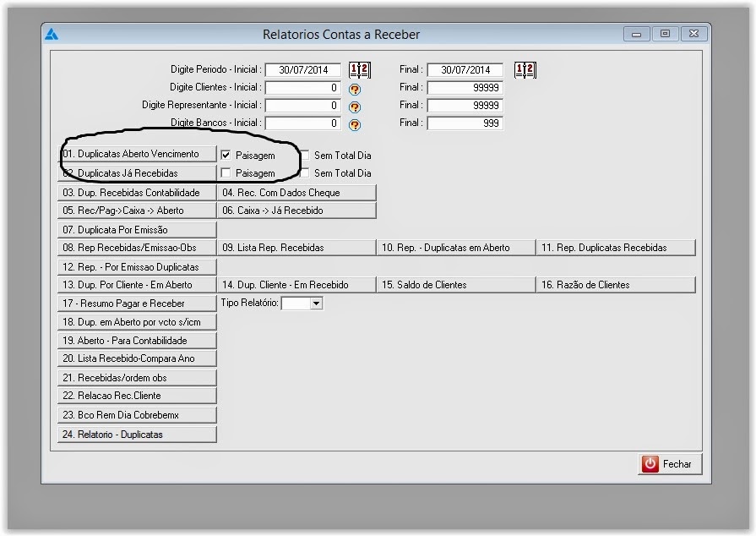This screenshot has height=536, width=756.
Task: Minimize the Relatorios Contas a Receber window
Action: pos(636,34)
